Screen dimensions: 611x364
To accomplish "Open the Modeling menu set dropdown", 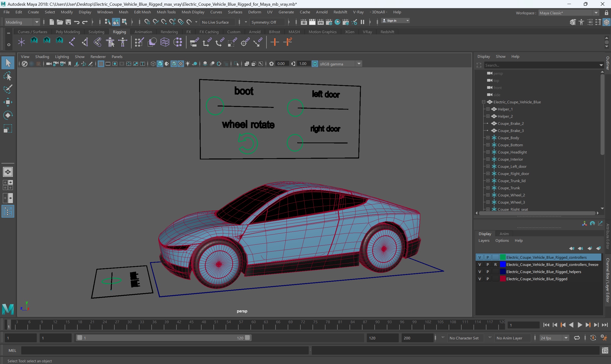I will (x=22, y=22).
